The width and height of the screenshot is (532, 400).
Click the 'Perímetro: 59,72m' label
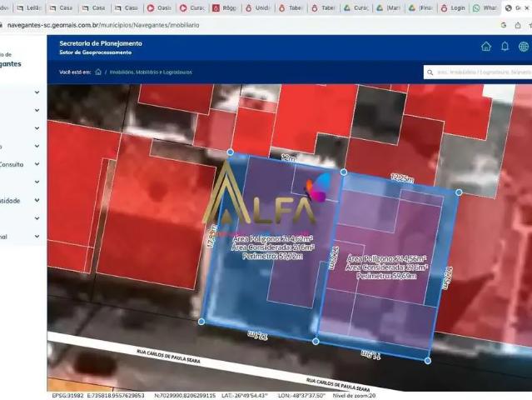point(273,256)
